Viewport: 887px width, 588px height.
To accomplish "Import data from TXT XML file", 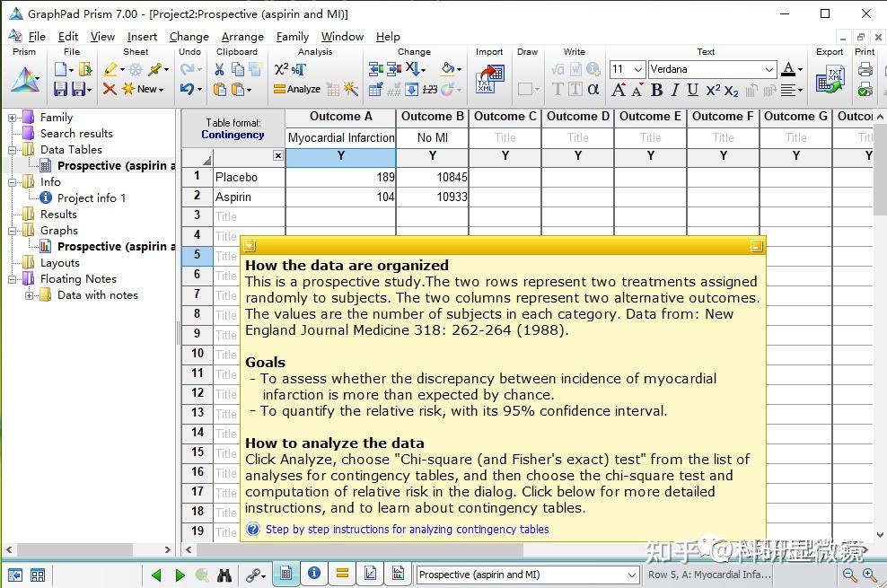I will 490,79.
